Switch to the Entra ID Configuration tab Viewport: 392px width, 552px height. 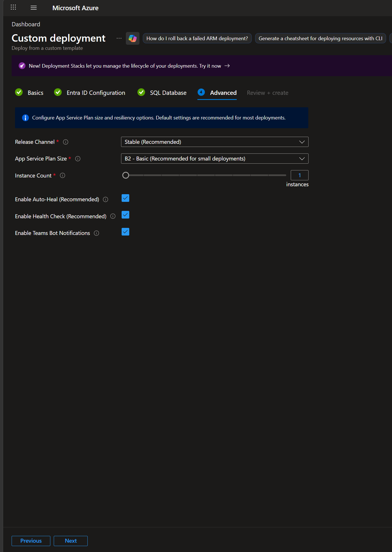point(90,93)
